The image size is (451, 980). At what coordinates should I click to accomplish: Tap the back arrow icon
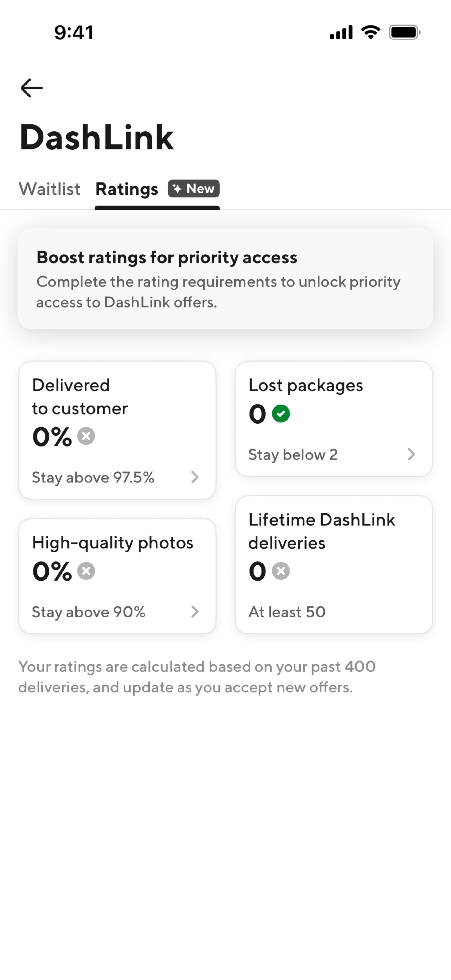coord(31,88)
